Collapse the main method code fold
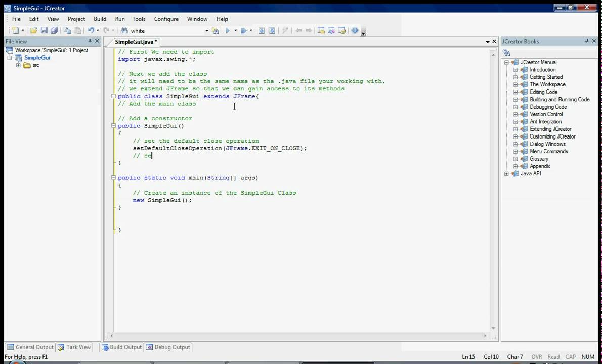The height and width of the screenshot is (364, 602). click(x=114, y=178)
